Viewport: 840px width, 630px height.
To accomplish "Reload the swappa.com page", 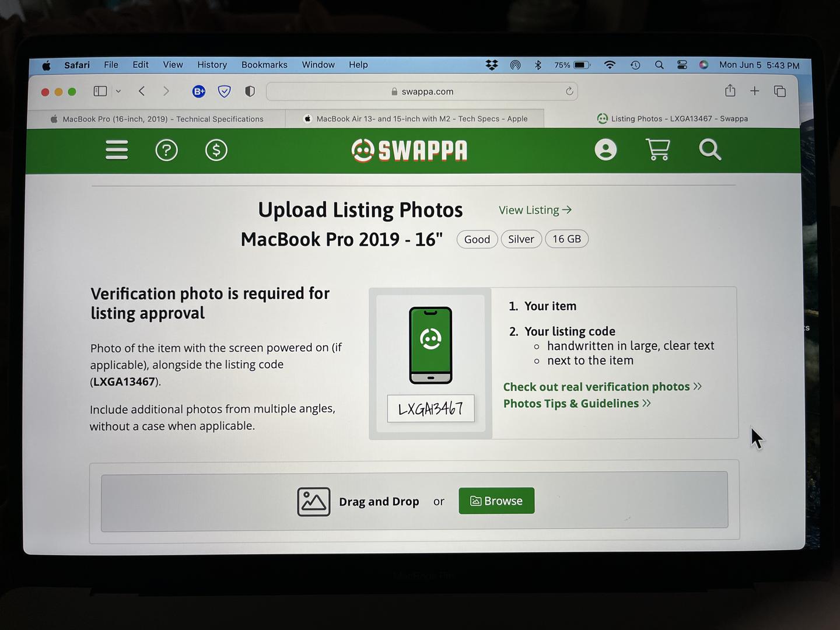I will pyautogui.click(x=569, y=91).
